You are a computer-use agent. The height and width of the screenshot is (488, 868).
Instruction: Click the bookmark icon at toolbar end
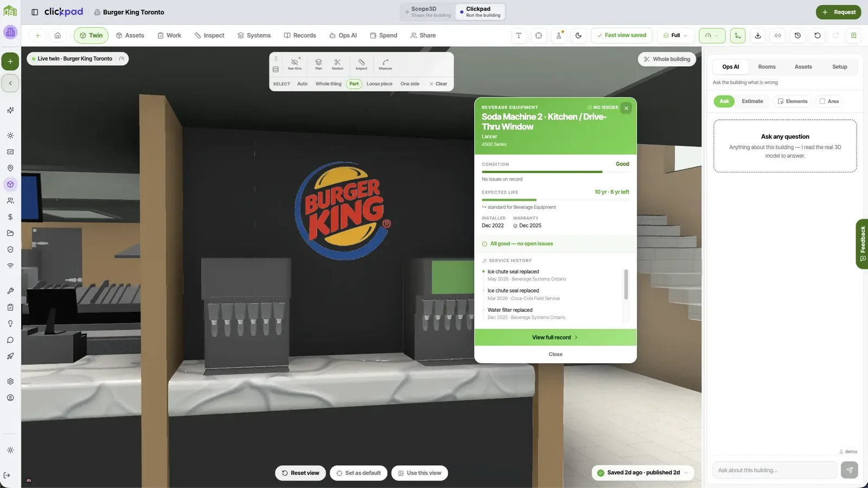point(854,35)
